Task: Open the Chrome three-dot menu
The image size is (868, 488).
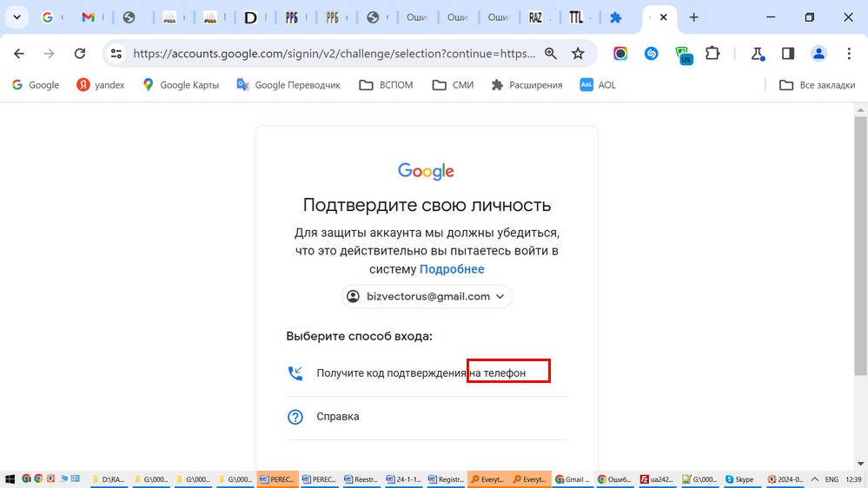Action: click(x=849, y=54)
